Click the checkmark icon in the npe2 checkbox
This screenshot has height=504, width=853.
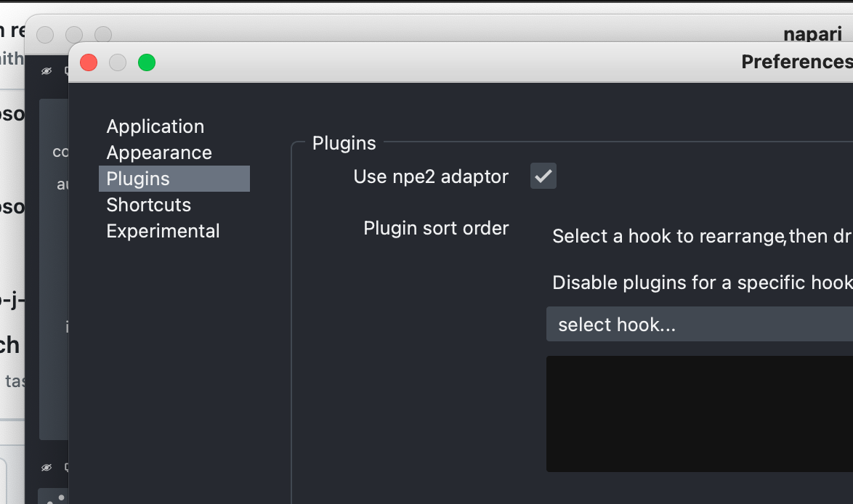pos(543,176)
